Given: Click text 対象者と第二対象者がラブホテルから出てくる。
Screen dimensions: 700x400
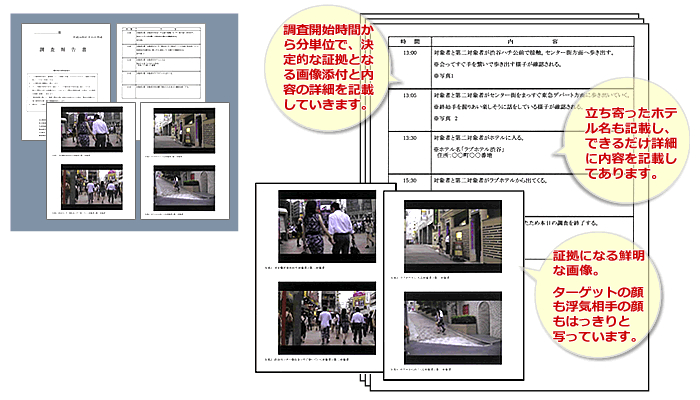Looking at the screenshot, I should 490,181.
